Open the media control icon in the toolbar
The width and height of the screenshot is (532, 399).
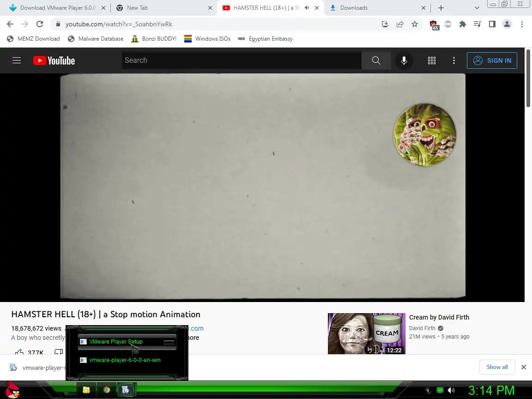click(x=478, y=24)
